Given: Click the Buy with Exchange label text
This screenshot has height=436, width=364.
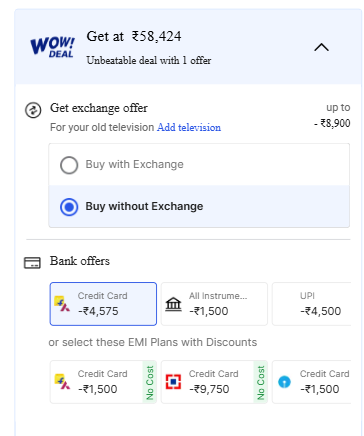Looking at the screenshot, I should coord(135,164).
